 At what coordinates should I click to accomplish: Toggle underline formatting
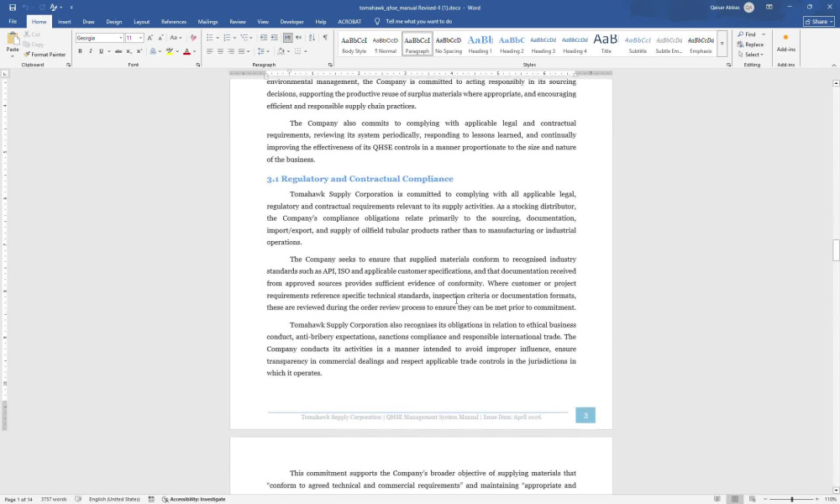pyautogui.click(x=101, y=51)
